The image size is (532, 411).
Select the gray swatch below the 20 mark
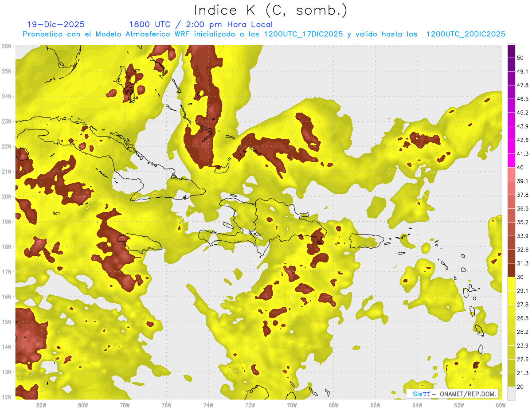pos(511,393)
